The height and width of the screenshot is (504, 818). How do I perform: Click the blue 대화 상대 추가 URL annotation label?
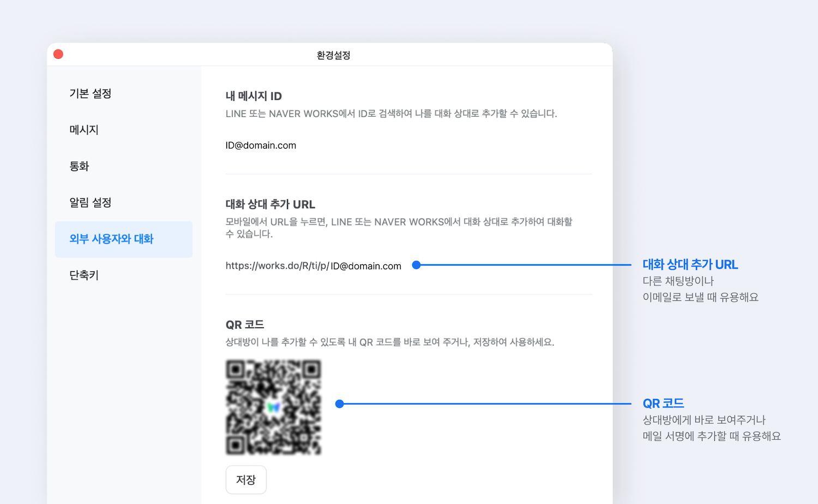coord(690,265)
